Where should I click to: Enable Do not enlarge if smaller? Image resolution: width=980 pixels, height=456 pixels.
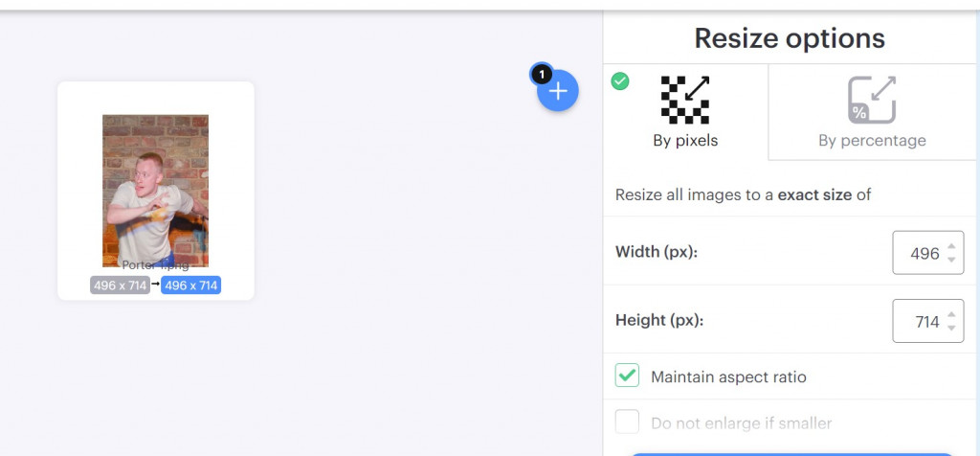(627, 422)
